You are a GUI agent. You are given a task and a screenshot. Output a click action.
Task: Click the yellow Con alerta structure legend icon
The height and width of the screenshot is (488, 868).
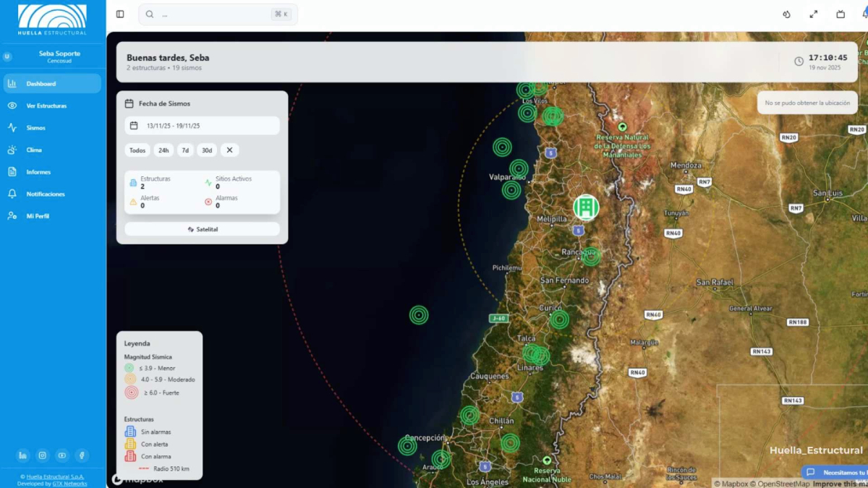(130, 444)
